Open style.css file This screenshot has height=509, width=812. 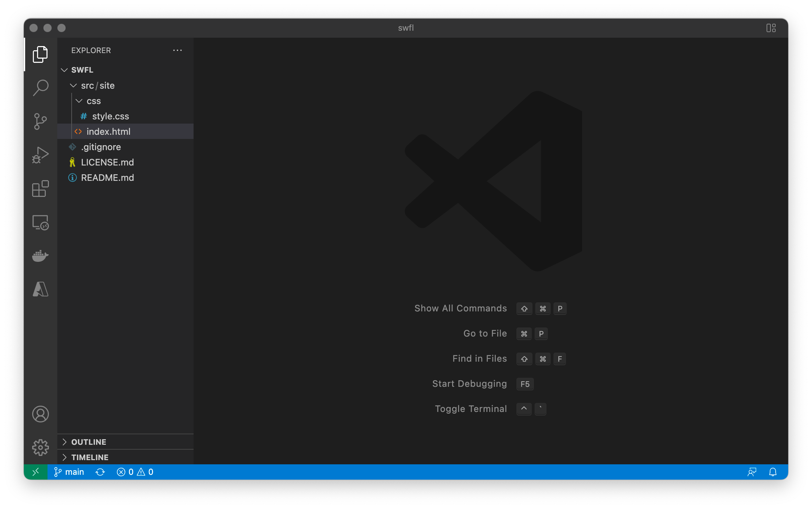(x=126, y=116)
